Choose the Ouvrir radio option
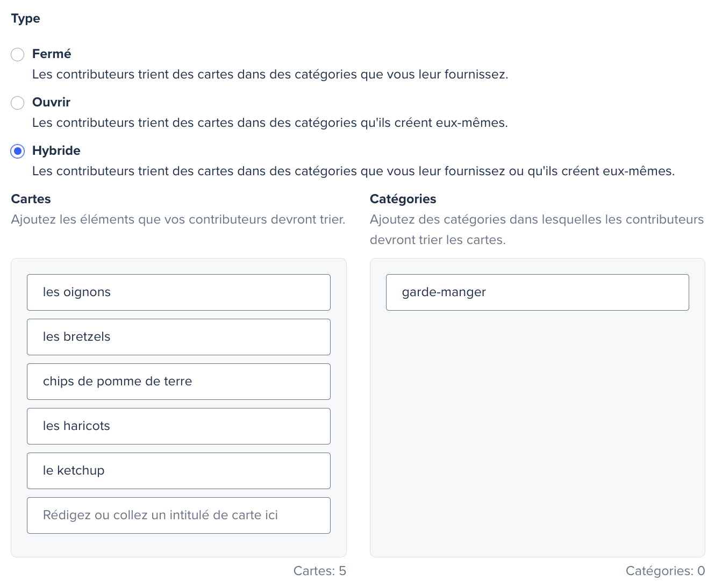Screen dimensions: 715x588 point(18,103)
